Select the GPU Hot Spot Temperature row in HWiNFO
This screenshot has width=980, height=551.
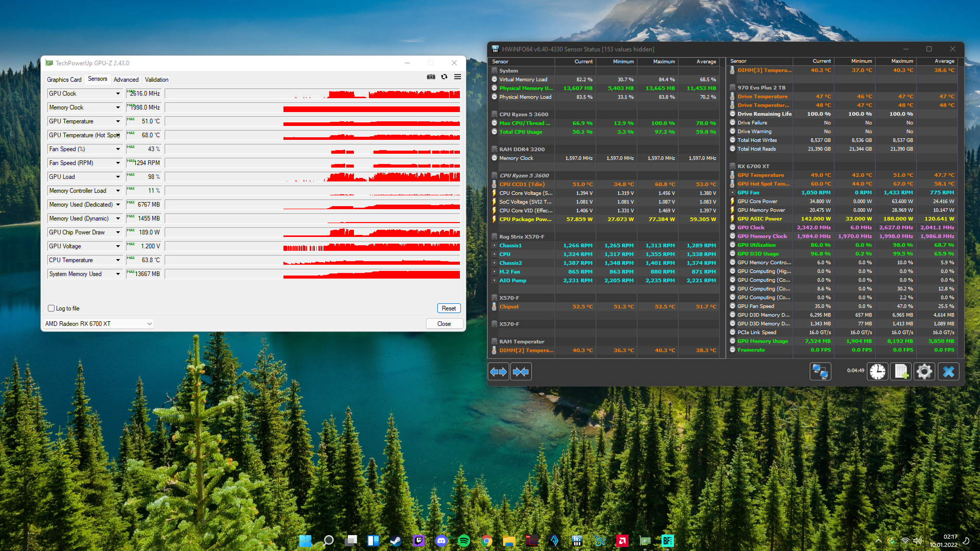(x=843, y=183)
